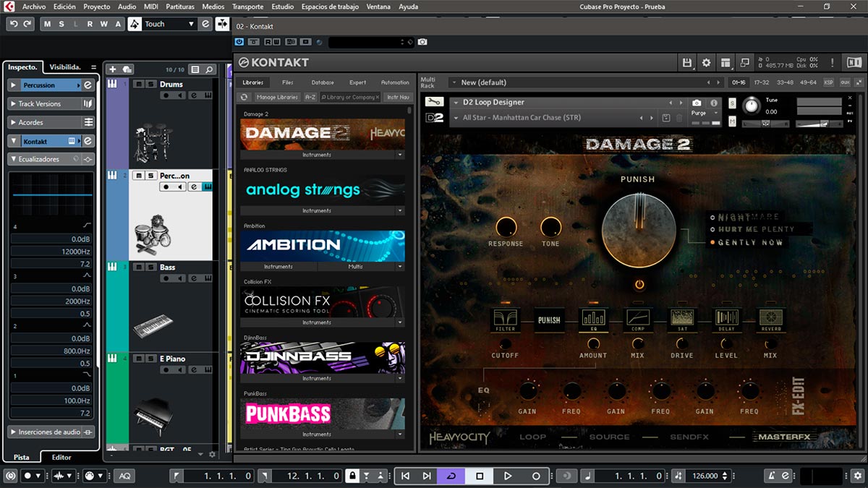868x488 pixels.
Task: Expand Inserciones de audio section
Action: point(14,432)
